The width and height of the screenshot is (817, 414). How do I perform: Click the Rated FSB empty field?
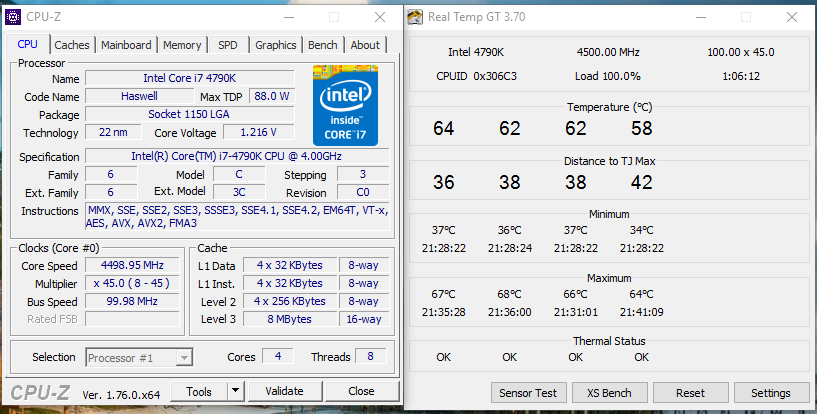click(x=132, y=319)
